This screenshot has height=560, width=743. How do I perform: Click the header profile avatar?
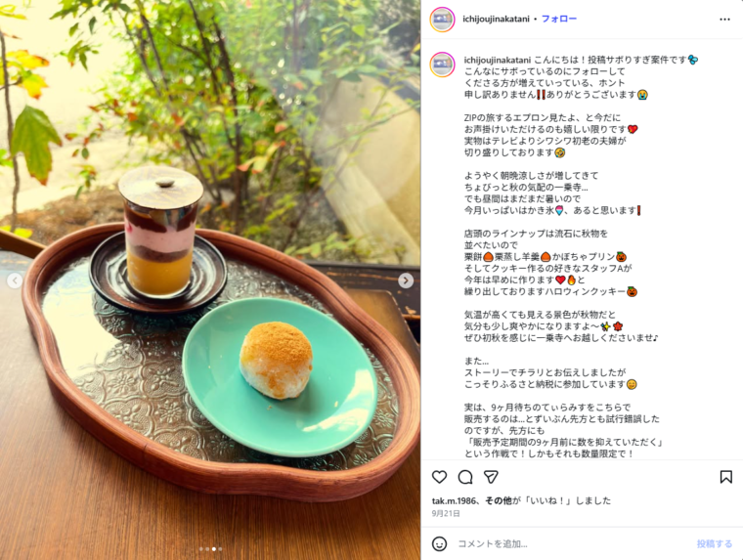tap(442, 19)
